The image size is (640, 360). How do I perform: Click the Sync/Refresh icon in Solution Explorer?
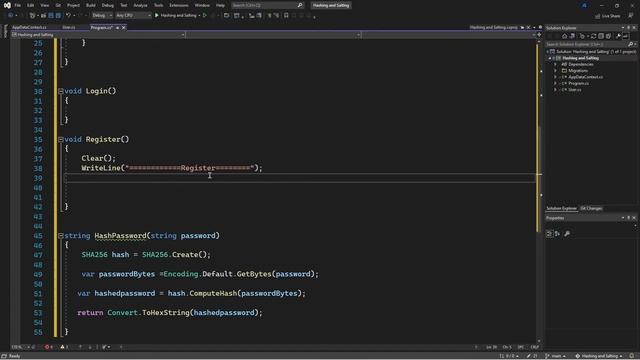point(593,36)
